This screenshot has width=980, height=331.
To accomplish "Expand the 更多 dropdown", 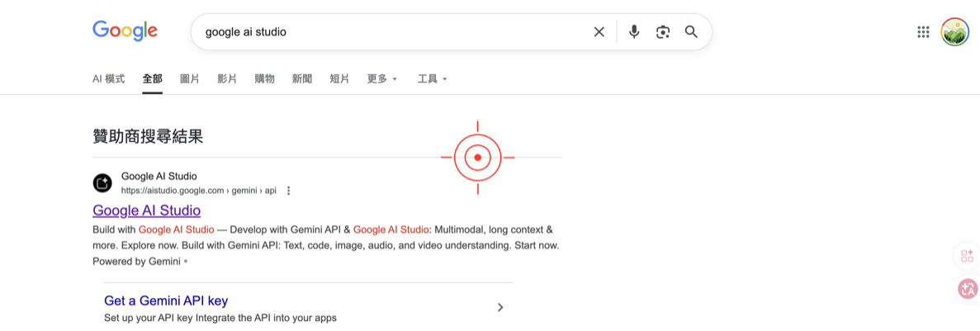I will pyautogui.click(x=382, y=78).
